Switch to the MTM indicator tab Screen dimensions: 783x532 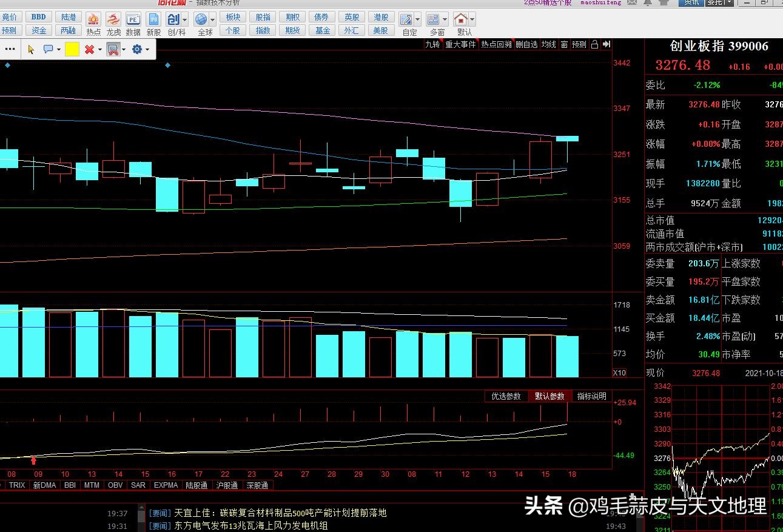(x=92, y=485)
